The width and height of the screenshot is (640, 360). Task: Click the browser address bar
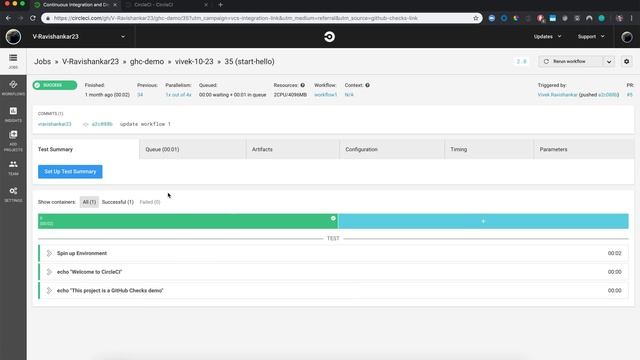pyautogui.click(x=261, y=18)
